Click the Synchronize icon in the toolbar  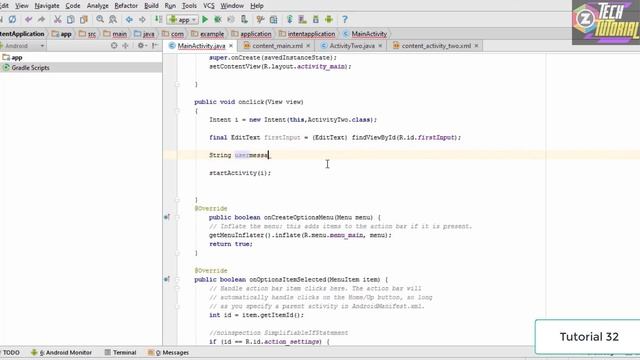[x=12, y=19]
